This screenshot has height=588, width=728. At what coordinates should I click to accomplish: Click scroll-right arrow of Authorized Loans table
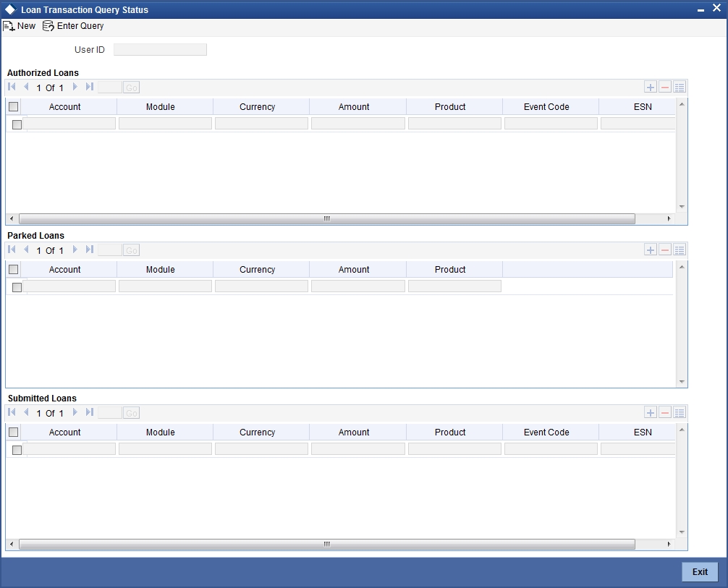tap(669, 218)
